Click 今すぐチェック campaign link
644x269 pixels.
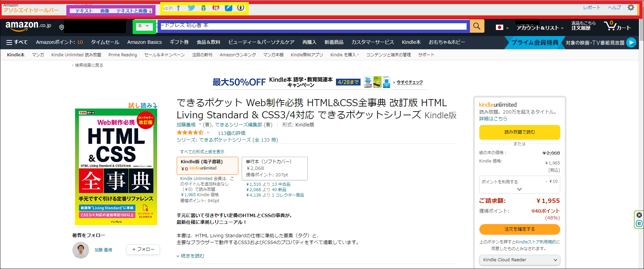coord(409,82)
